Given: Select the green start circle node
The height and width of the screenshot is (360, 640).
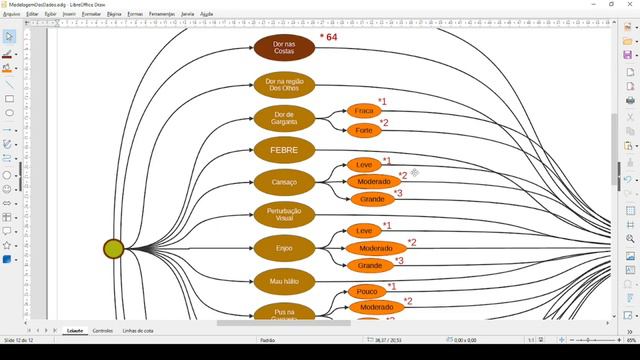Looking at the screenshot, I should [113, 249].
